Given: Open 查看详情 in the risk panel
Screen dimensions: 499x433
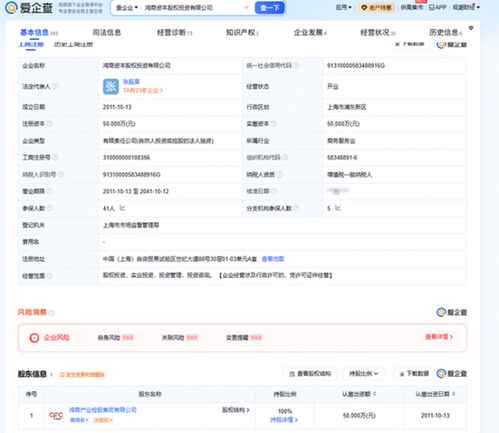Looking at the screenshot, I should [439, 337].
